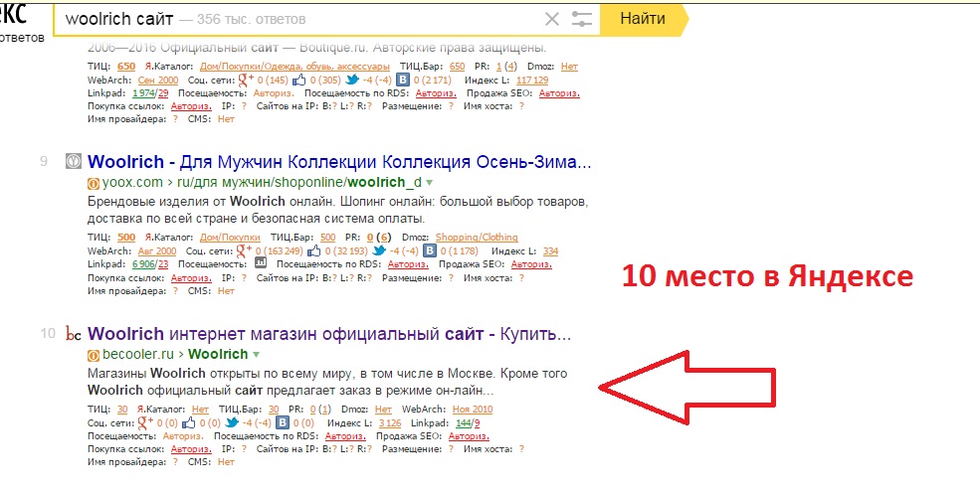Click Linkpad value 1974 in top result
This screenshot has width=980, height=495.
tap(143, 93)
